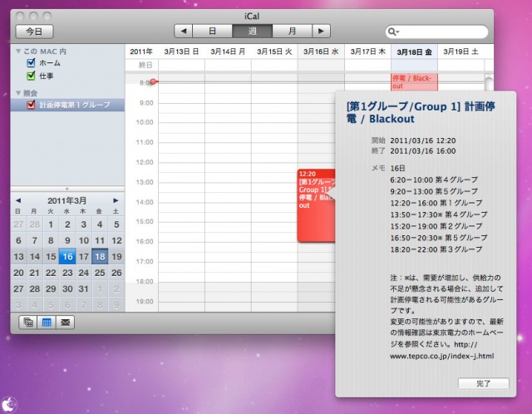The width and height of the screenshot is (532, 414).
Task: Open the notifications envelope icon
Action: tap(64, 322)
